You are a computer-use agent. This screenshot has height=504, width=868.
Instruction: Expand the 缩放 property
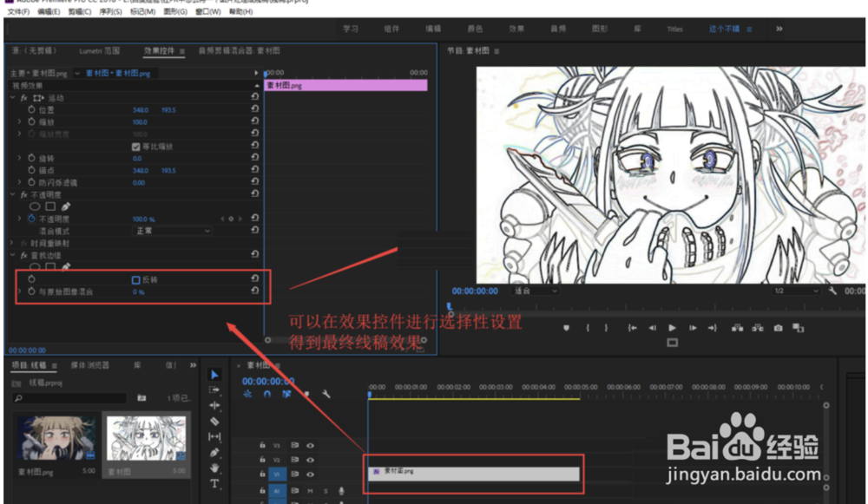point(20,121)
